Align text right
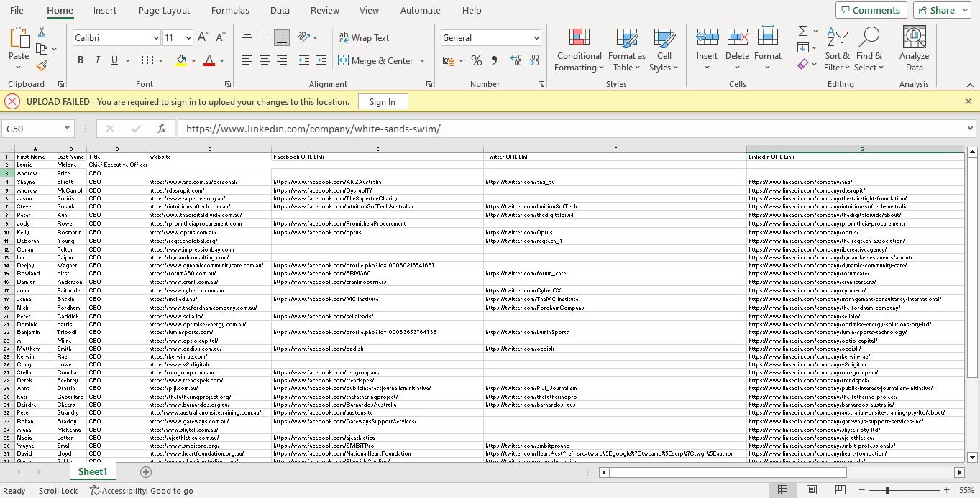This screenshot has width=980, height=498. (x=282, y=60)
